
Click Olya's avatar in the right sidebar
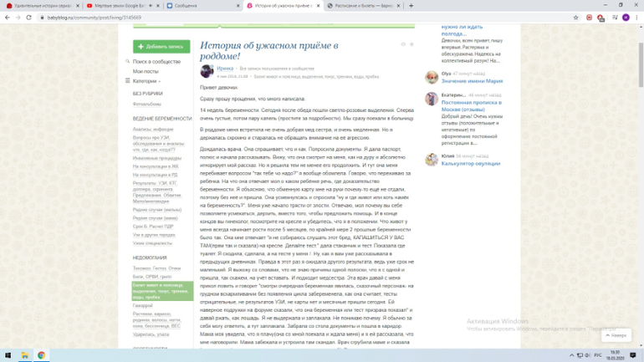pos(432,78)
